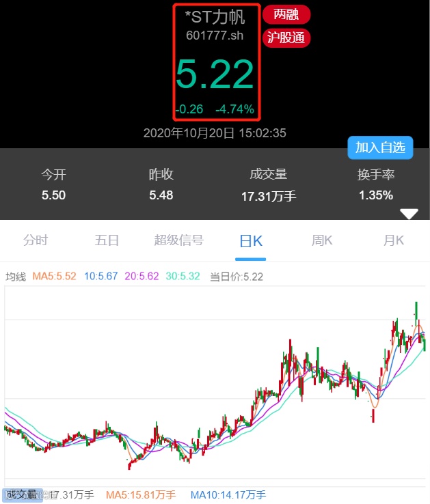The image size is (430, 504).
Task: Click the latest candlestick on chart
Action: pos(425,344)
